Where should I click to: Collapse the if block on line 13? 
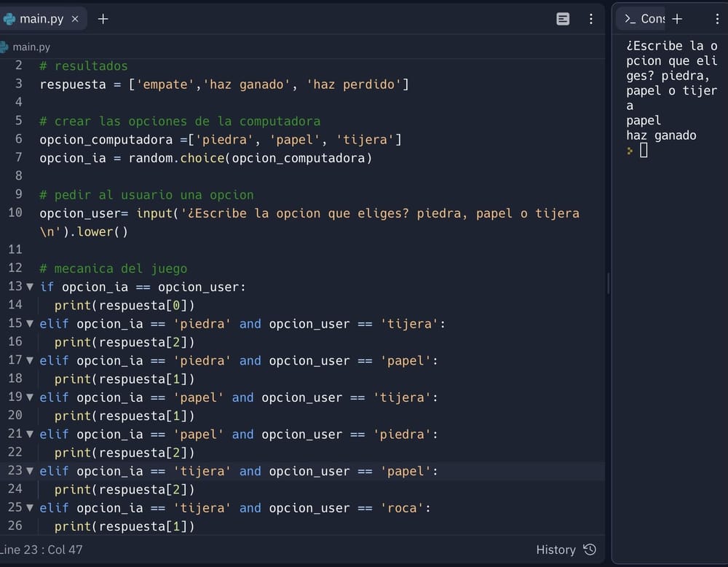(x=30, y=287)
